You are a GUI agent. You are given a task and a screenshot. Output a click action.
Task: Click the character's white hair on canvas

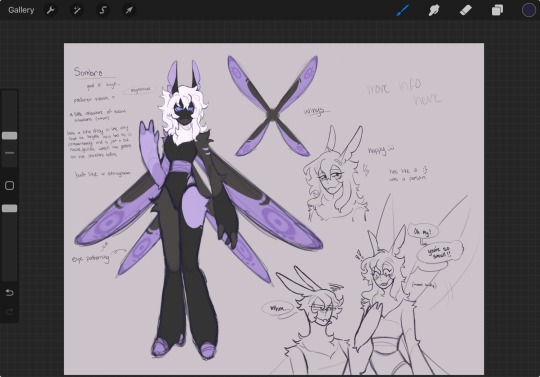coord(183,110)
